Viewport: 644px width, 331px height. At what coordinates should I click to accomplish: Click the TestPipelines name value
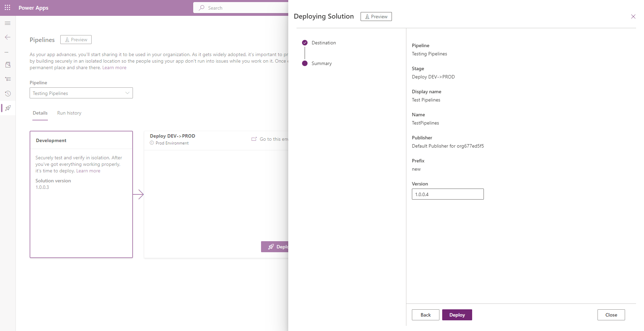(x=425, y=123)
